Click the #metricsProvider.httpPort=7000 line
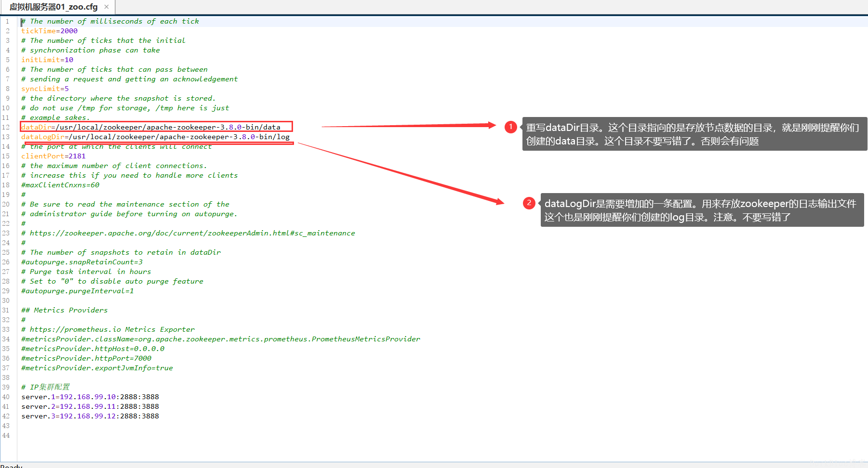868x468 pixels. 86,358
